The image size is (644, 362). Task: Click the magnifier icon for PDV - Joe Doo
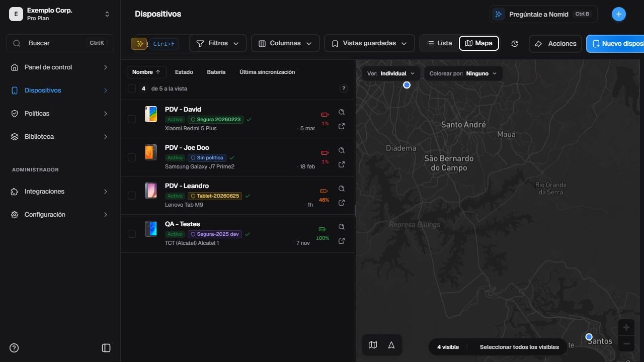click(x=342, y=150)
